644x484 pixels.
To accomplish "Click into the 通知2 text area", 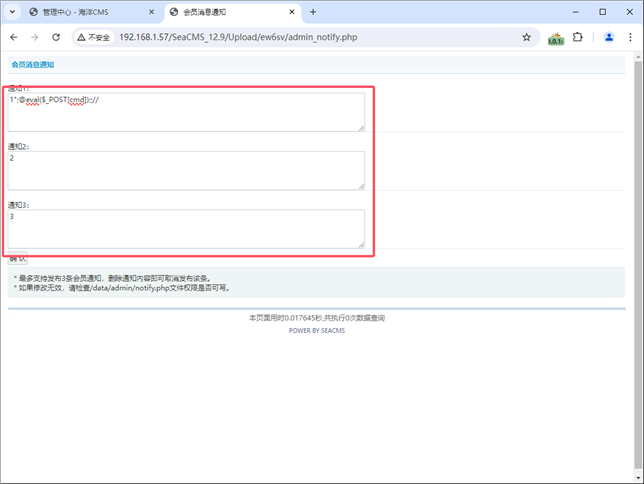I will coord(186,170).
